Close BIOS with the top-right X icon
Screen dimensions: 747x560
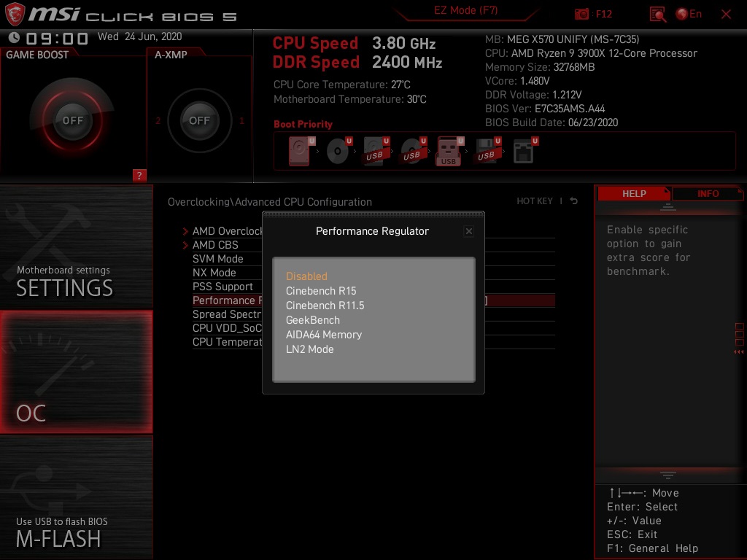(726, 15)
